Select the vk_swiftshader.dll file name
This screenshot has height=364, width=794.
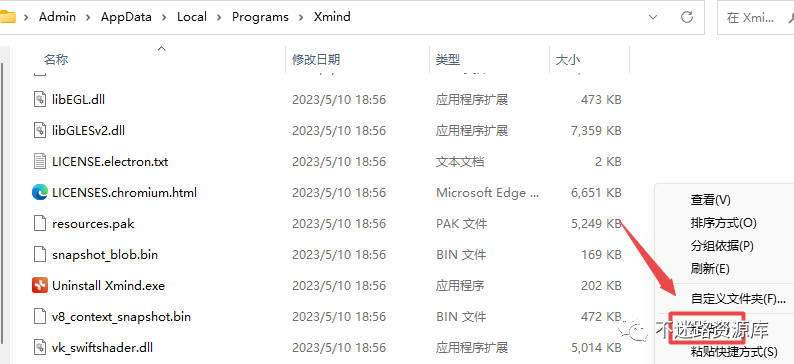(x=102, y=347)
